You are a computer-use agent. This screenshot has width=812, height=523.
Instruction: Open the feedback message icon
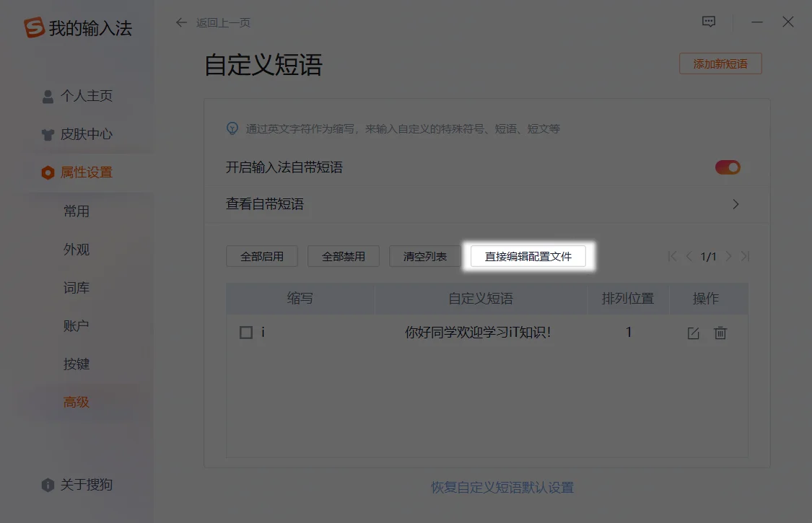(709, 22)
